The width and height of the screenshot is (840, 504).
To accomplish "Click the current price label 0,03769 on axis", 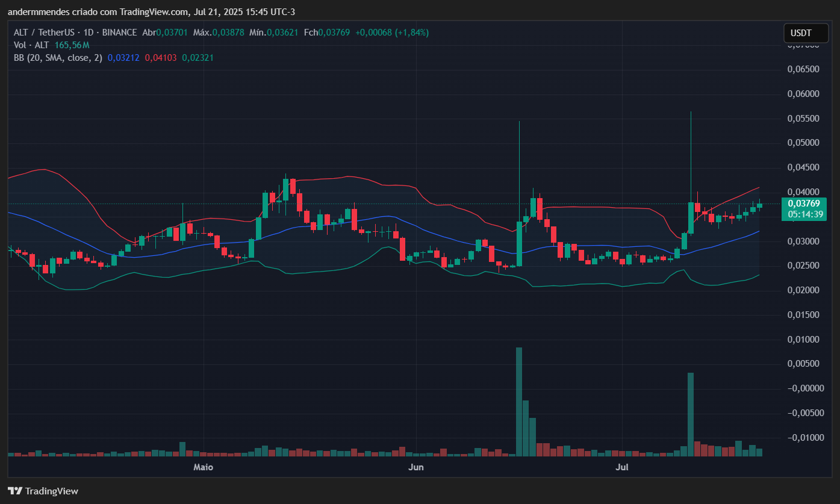I will tap(805, 204).
